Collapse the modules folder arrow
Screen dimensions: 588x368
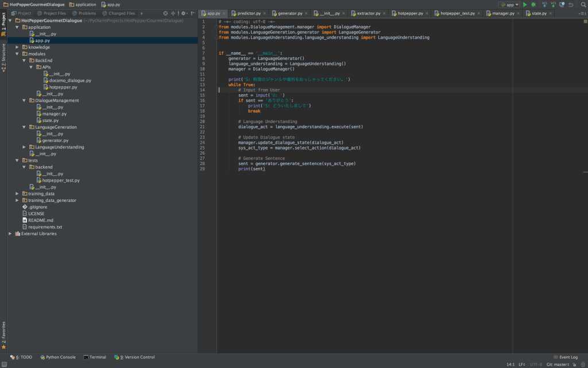coord(17,53)
